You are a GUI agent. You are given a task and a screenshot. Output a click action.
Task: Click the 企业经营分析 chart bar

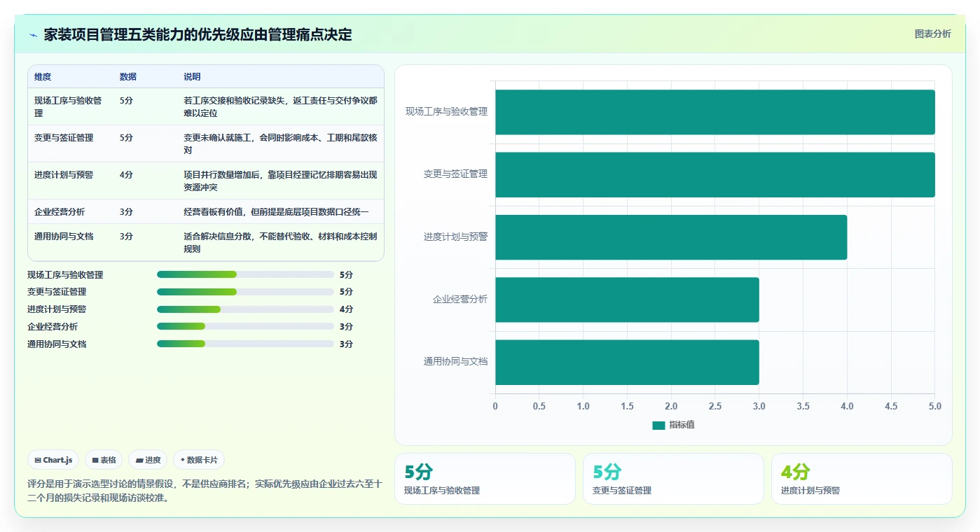click(627, 300)
